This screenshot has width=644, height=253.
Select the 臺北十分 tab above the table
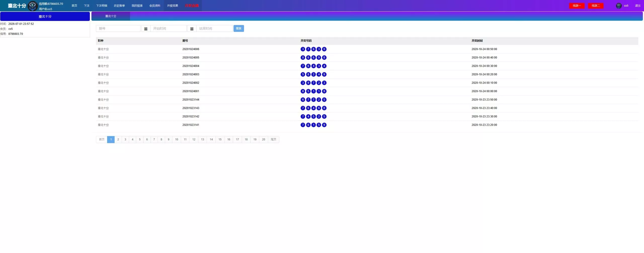coord(111,16)
